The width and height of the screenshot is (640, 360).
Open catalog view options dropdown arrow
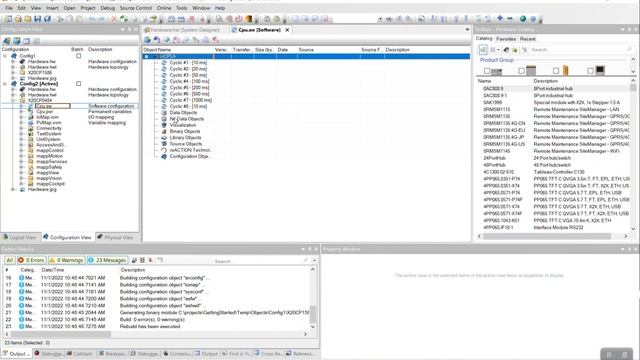pyautogui.click(x=499, y=50)
